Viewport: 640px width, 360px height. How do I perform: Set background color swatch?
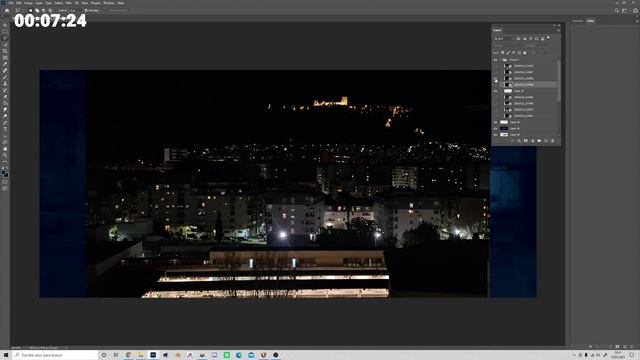[6, 176]
